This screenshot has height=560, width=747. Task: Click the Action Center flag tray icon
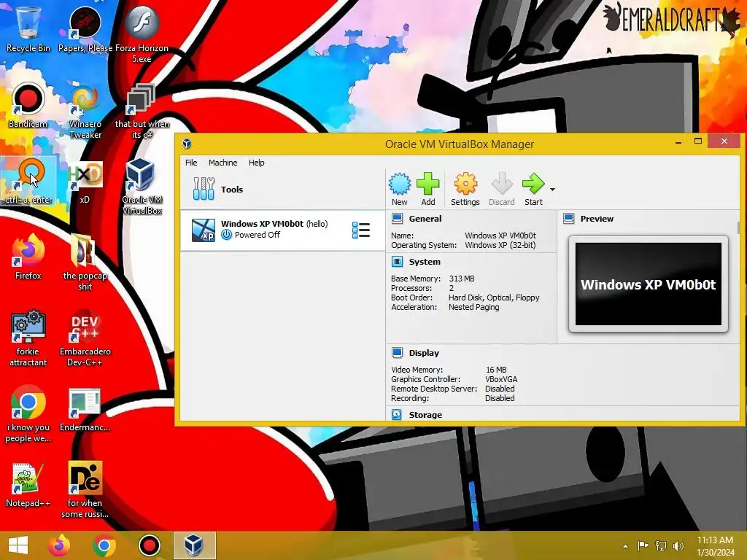pyautogui.click(x=643, y=545)
